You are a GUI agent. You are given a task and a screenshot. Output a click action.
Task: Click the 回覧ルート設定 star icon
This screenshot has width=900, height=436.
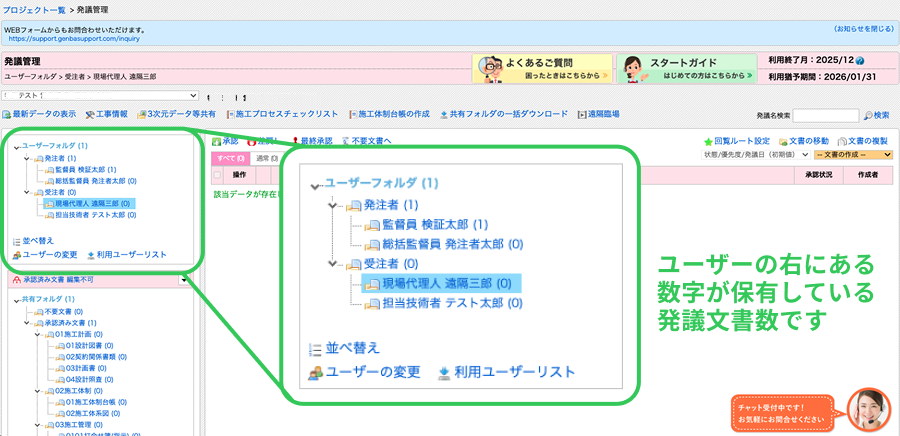(708, 142)
